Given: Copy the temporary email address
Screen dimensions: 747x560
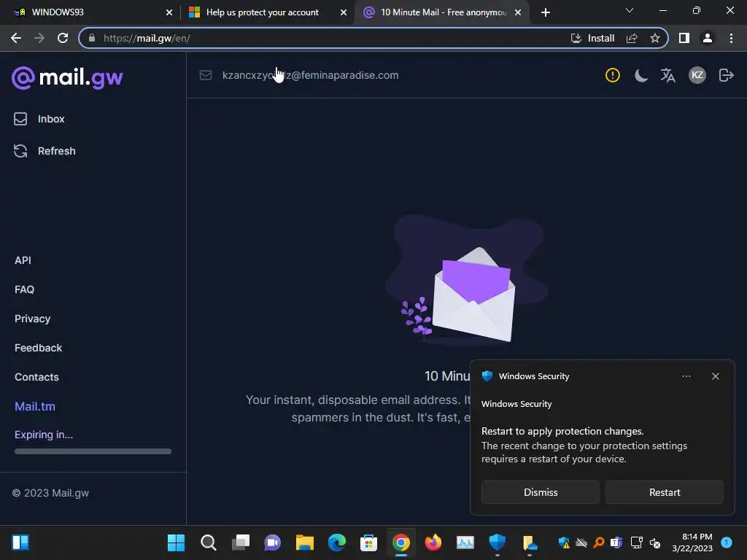Looking at the screenshot, I should click(310, 75).
